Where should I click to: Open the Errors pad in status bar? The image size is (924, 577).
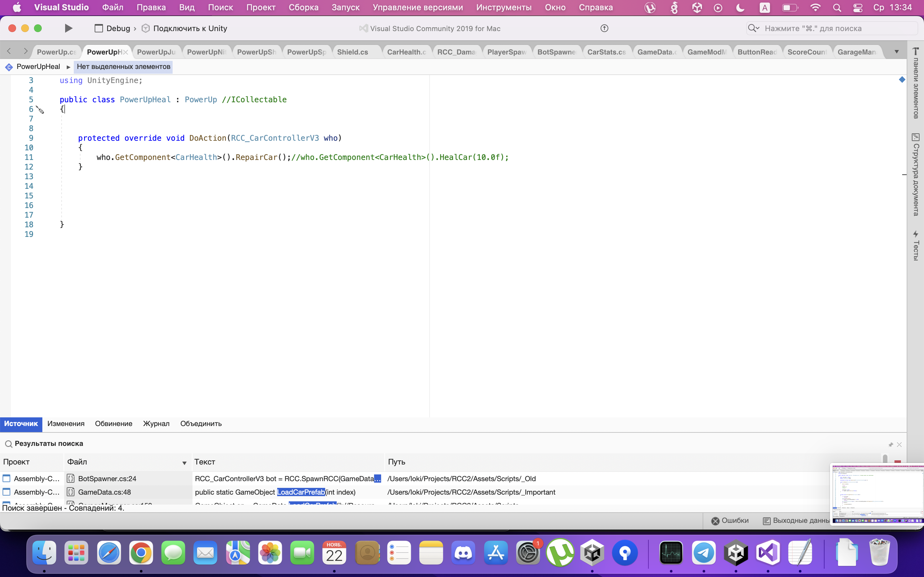point(730,521)
